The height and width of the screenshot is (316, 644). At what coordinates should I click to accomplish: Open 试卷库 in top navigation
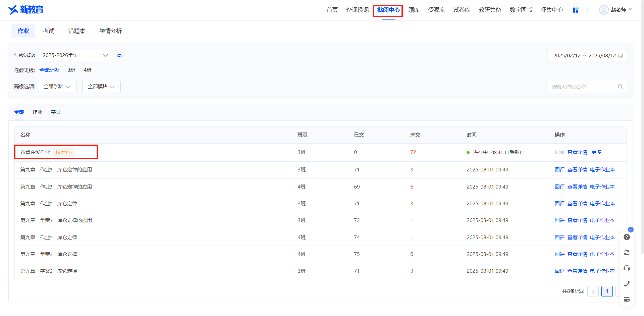pyautogui.click(x=462, y=10)
